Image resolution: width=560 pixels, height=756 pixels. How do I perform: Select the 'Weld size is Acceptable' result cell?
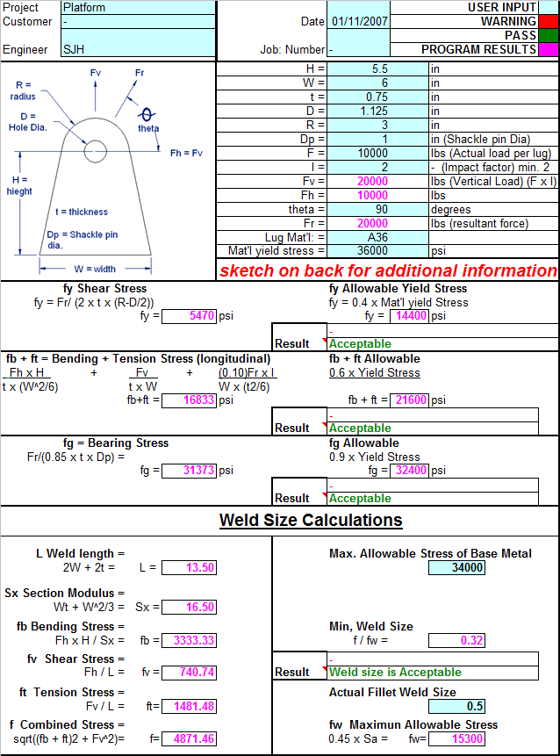click(433, 672)
